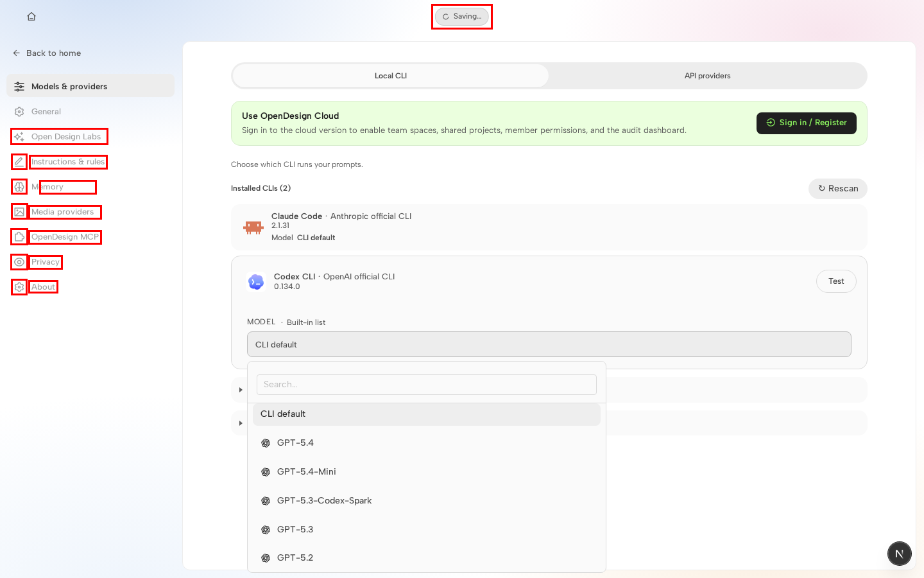Click the About icon in sidebar

click(19, 287)
